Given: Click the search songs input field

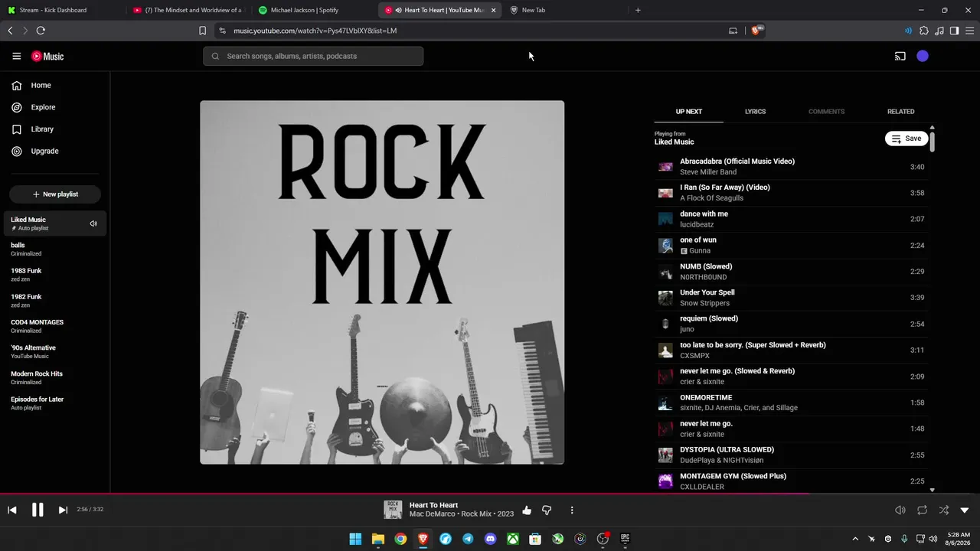Looking at the screenshot, I should coord(313,56).
